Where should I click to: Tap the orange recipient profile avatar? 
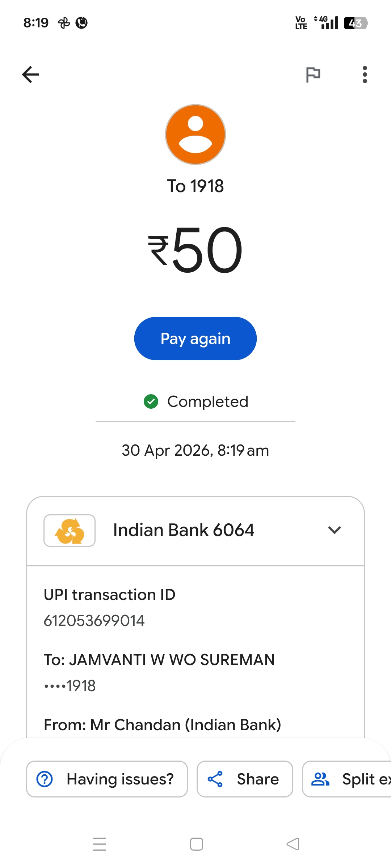(x=195, y=135)
